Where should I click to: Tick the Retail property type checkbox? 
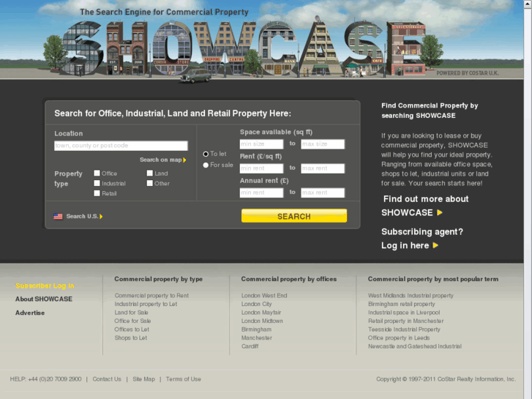[x=97, y=193]
